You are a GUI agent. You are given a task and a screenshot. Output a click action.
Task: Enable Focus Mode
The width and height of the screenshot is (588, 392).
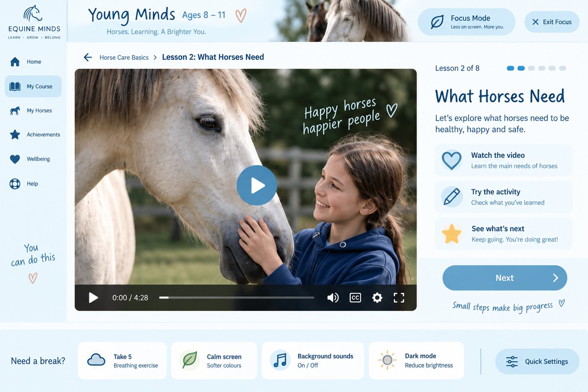pyautogui.click(x=466, y=22)
